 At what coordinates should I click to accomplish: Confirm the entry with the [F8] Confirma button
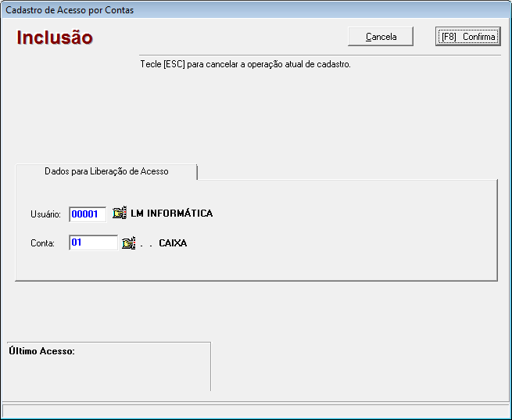click(x=467, y=37)
